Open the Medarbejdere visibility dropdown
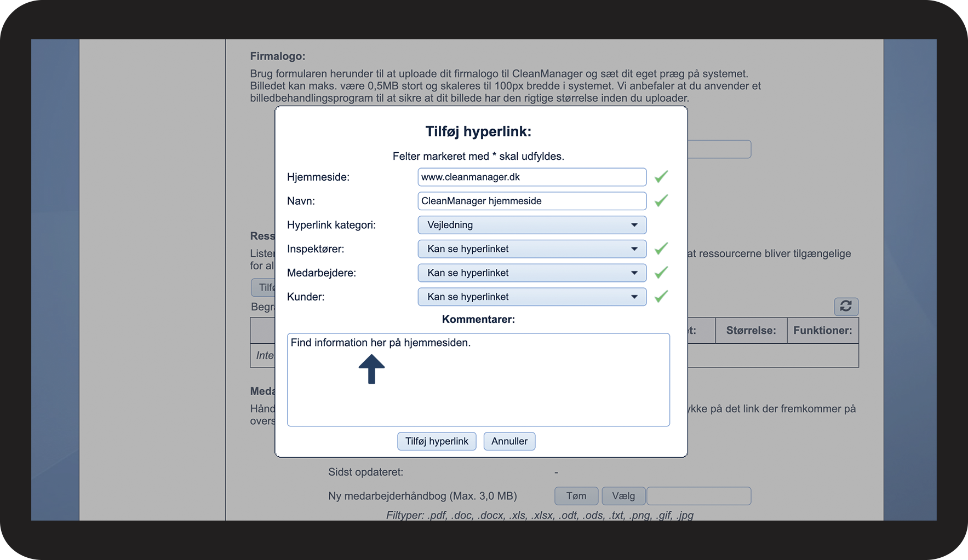The height and width of the screenshot is (560, 968). (532, 273)
